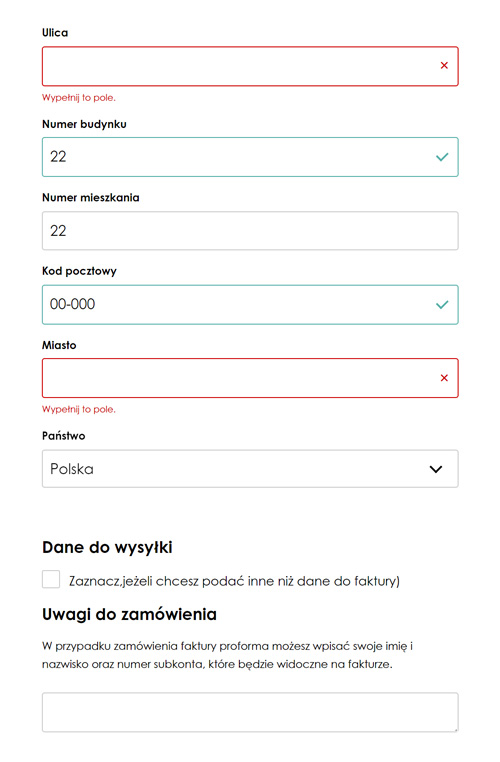Click the Państwo label text
This screenshot has height=762, width=500.
(x=64, y=436)
